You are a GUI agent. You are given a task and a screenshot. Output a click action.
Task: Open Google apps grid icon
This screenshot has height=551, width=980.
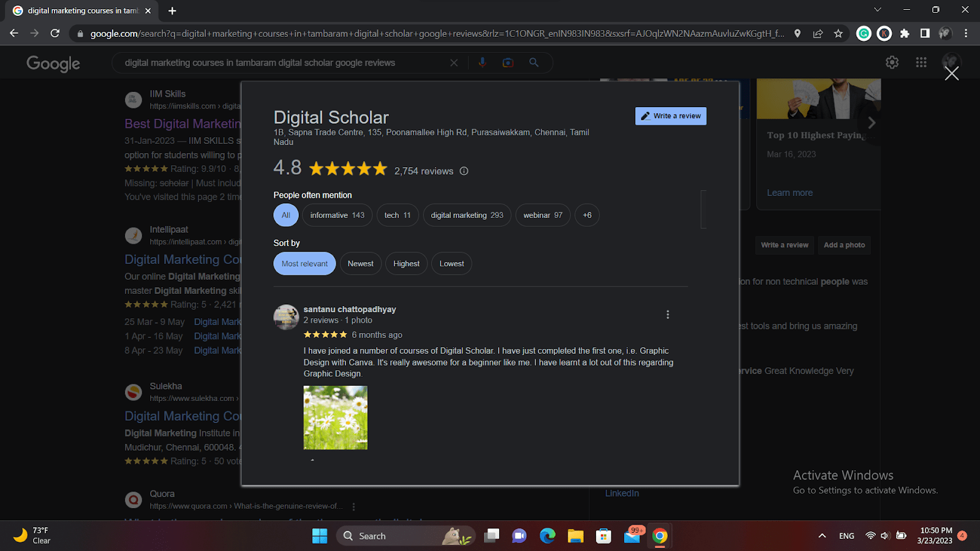click(x=921, y=62)
